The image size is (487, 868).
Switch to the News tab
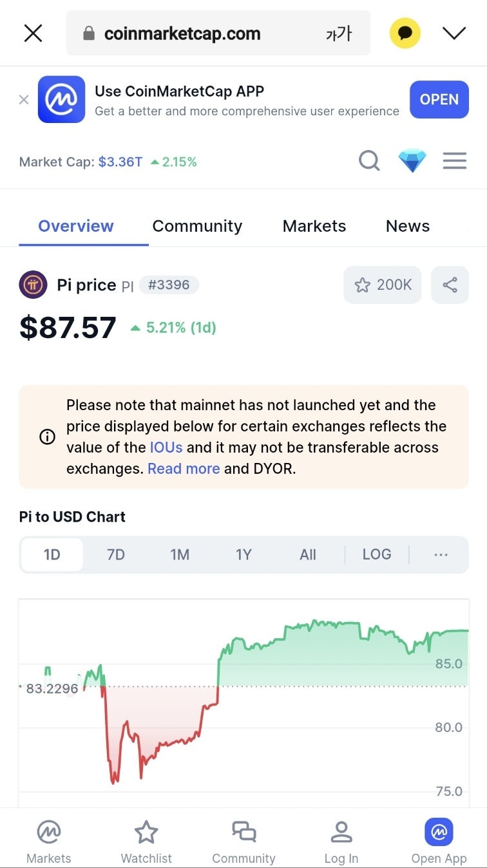(x=408, y=226)
